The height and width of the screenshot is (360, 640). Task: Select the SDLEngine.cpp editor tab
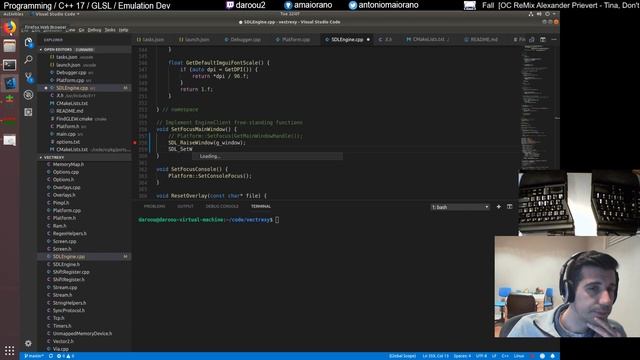347,40
